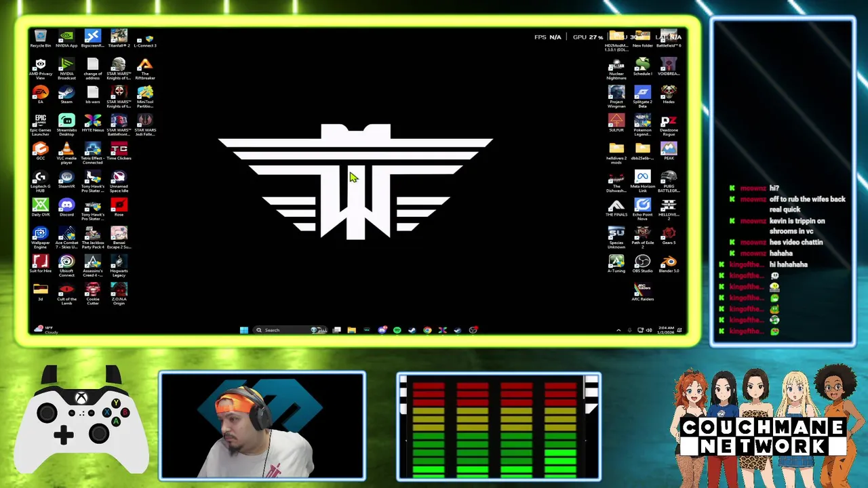Launch the PEAK desktop icon

click(x=669, y=151)
